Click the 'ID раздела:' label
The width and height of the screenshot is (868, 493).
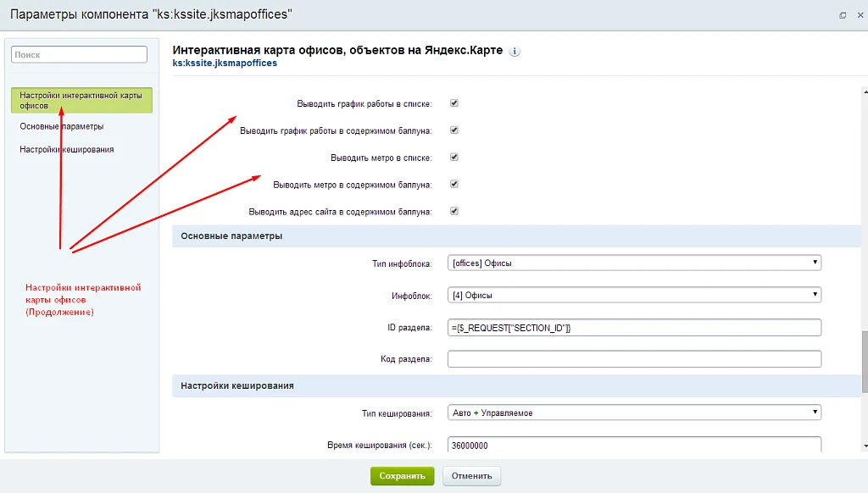(x=409, y=328)
